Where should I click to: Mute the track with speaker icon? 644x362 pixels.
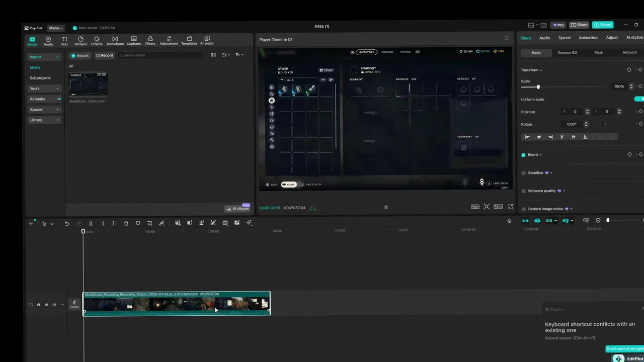tap(54, 305)
